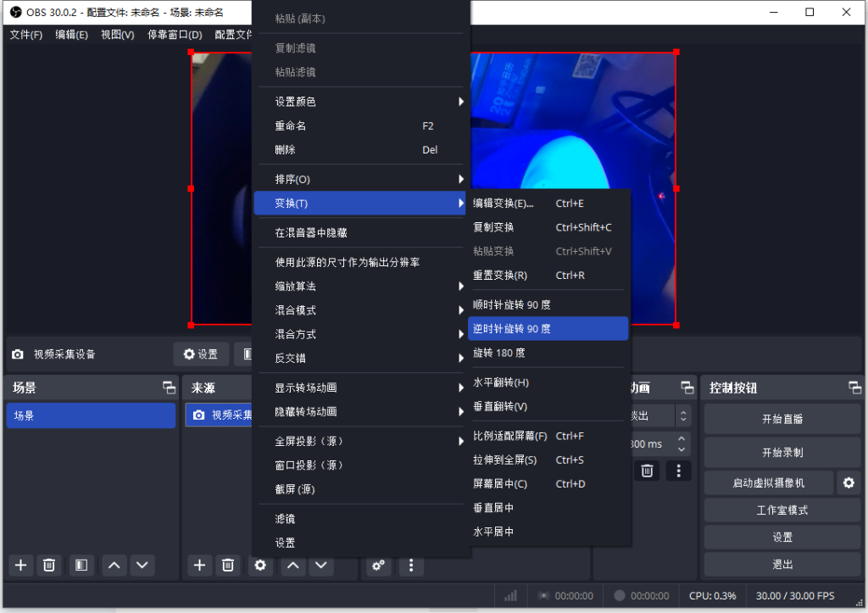This screenshot has width=868, height=613.
Task: Pop out the 控制按钮 panel with its corner icon
Action: [854, 387]
